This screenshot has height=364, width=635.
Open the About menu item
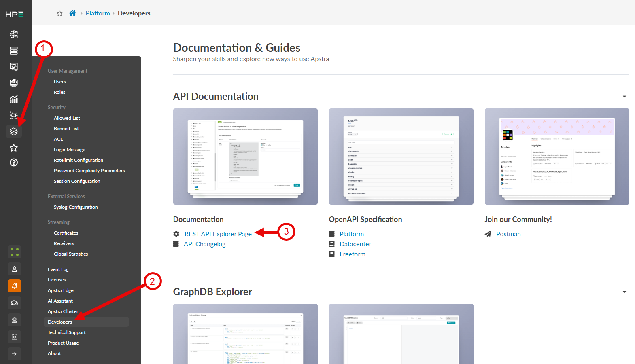pos(54,353)
